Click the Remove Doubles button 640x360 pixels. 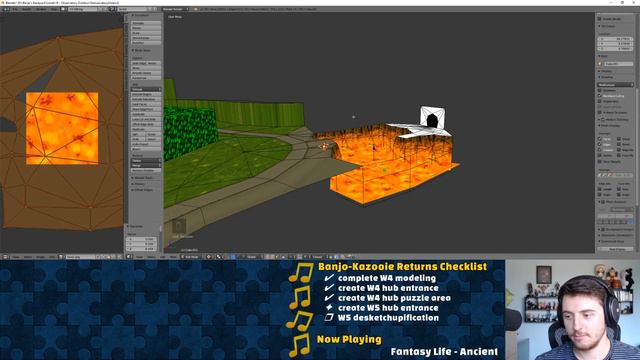(x=146, y=170)
